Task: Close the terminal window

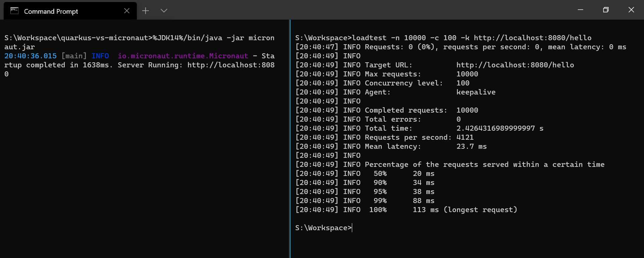Action: click(x=631, y=10)
